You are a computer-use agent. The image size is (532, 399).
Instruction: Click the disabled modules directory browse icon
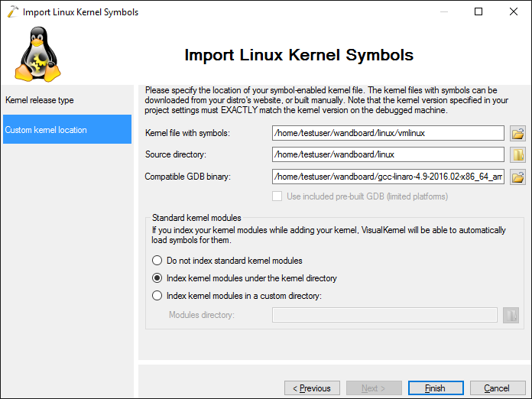(x=511, y=315)
